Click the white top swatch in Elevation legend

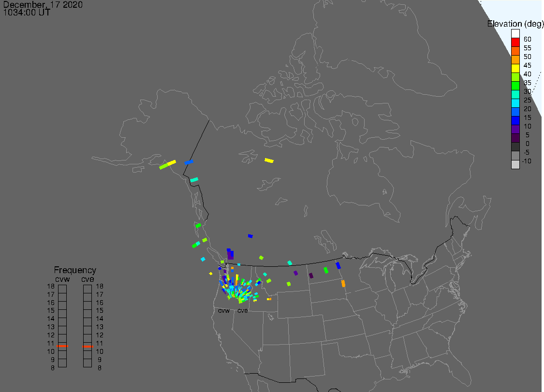(515, 34)
